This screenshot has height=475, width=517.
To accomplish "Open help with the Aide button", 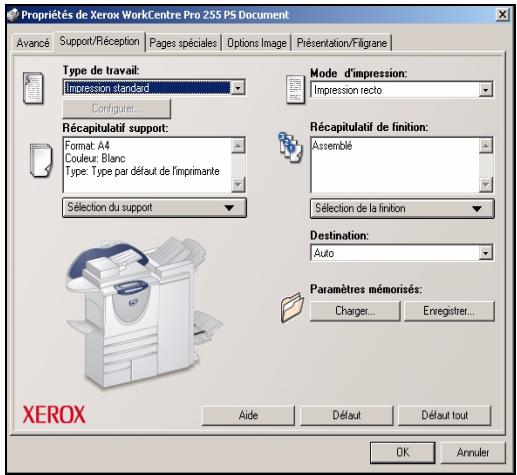I will 248,415.
